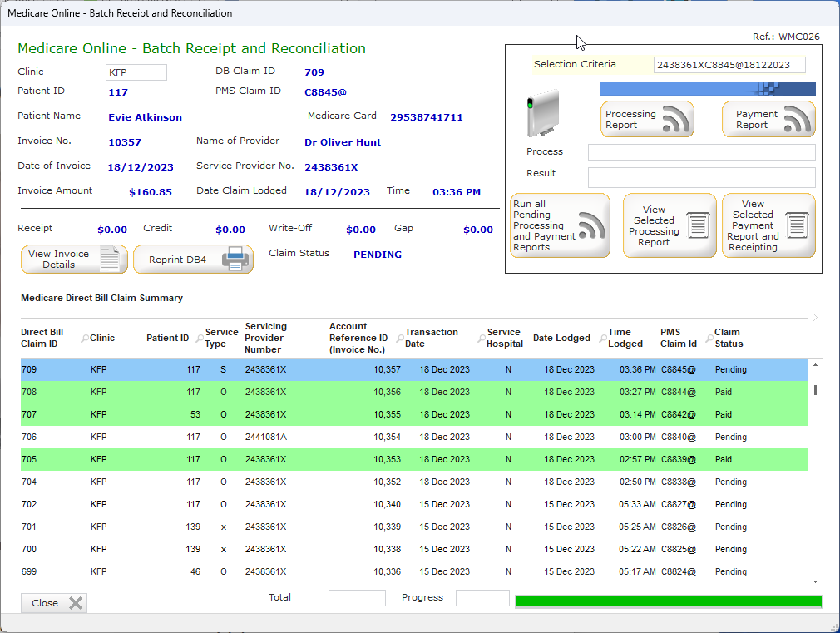
Task: Click the X icon on the Close button
Action: point(76,603)
